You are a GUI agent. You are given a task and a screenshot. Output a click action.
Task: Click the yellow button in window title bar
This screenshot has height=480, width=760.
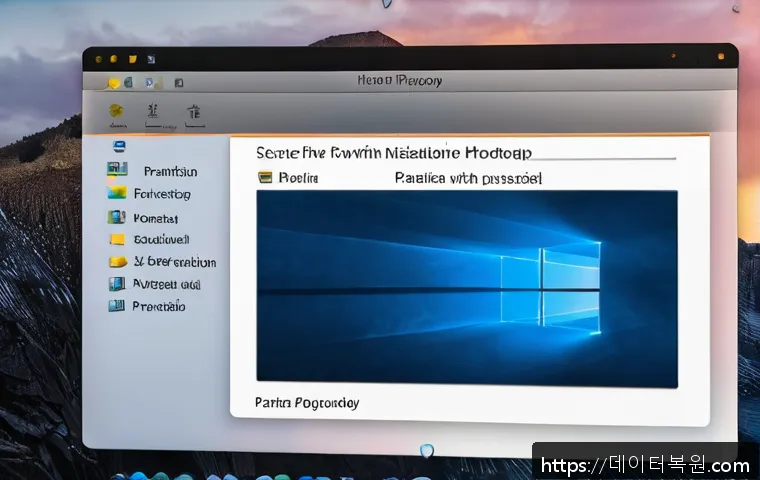coord(112,60)
